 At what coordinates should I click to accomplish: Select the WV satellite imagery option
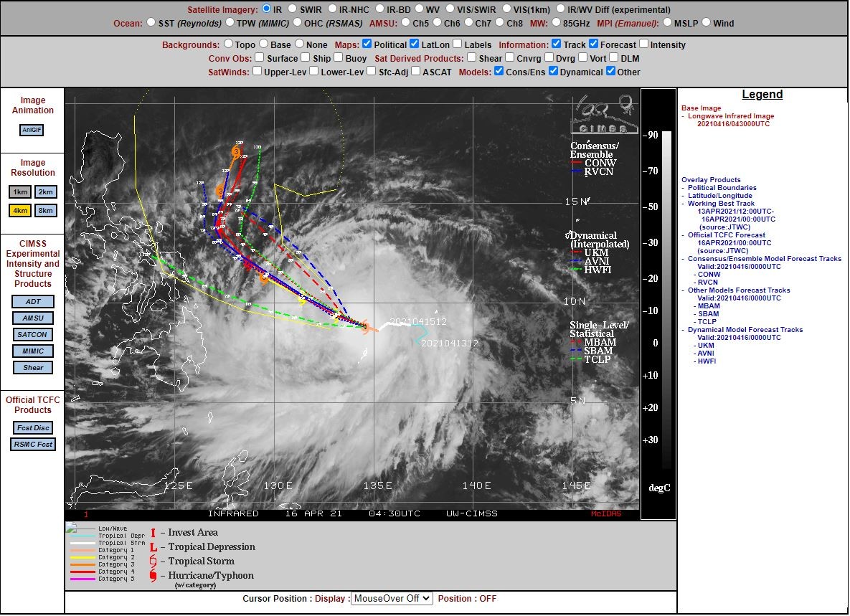419,9
